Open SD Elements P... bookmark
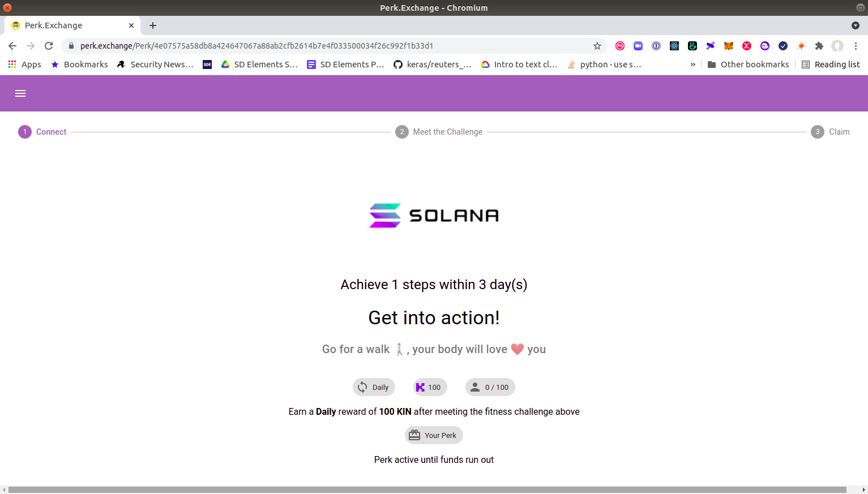The width and height of the screenshot is (868, 494). coord(345,65)
